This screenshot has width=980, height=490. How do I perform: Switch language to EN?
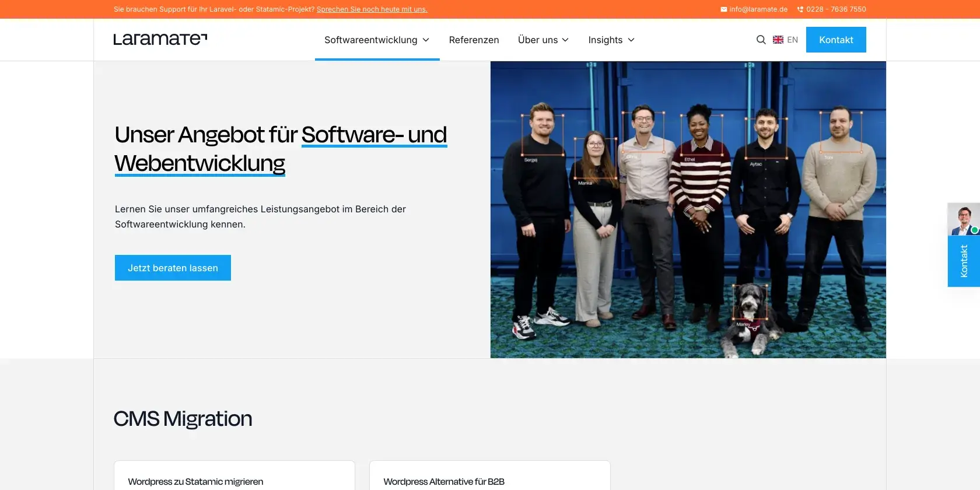792,40
